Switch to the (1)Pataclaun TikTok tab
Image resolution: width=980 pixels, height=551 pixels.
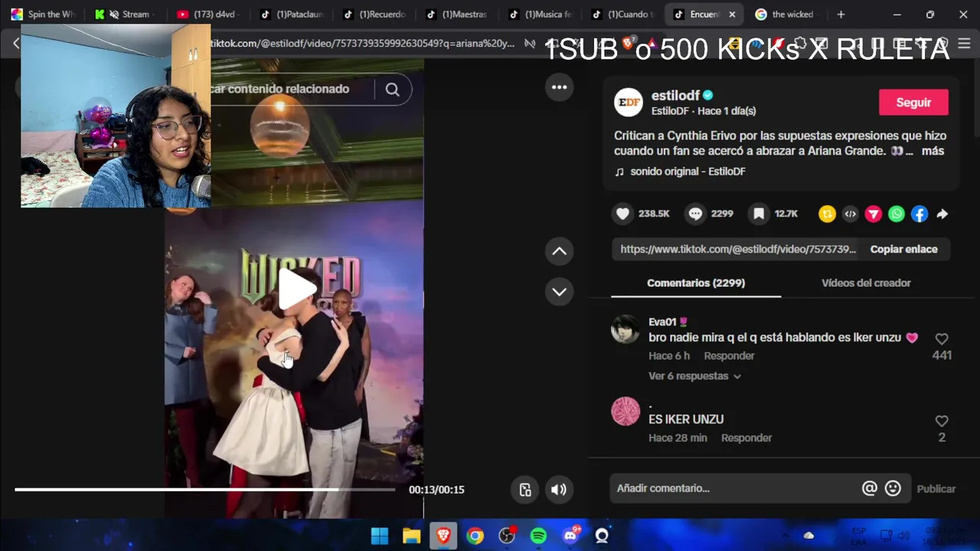(292, 14)
